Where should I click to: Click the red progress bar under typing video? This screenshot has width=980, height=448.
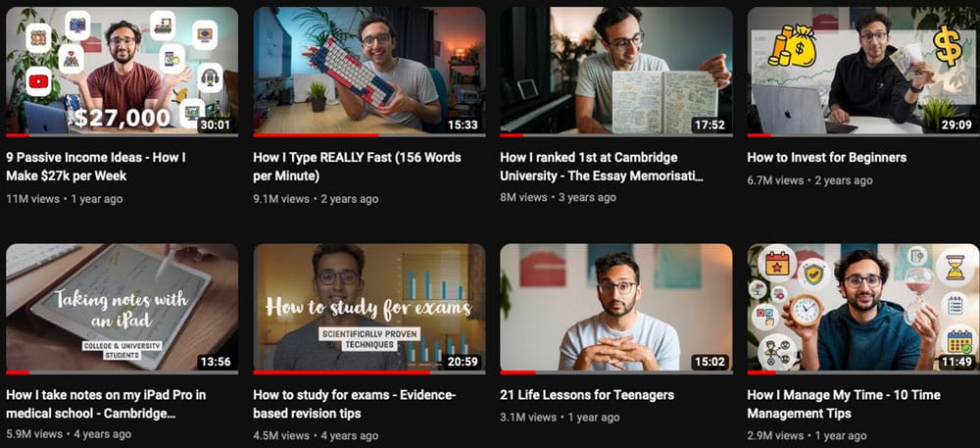(316, 135)
